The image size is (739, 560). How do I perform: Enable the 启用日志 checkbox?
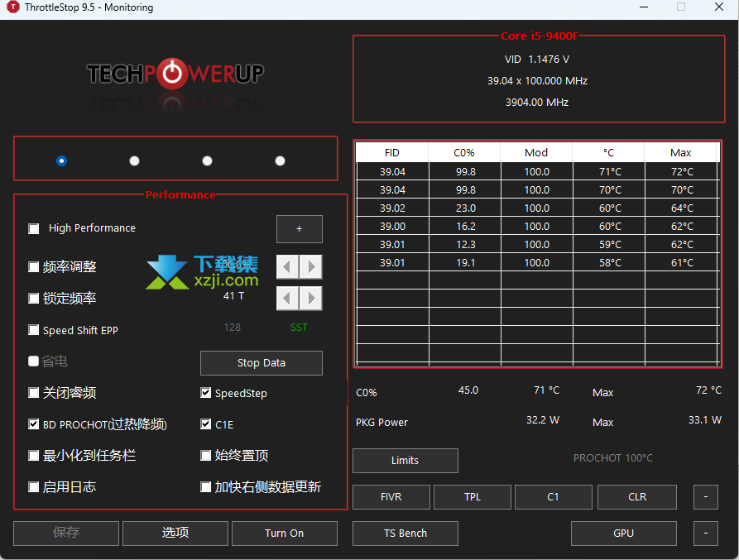point(33,486)
